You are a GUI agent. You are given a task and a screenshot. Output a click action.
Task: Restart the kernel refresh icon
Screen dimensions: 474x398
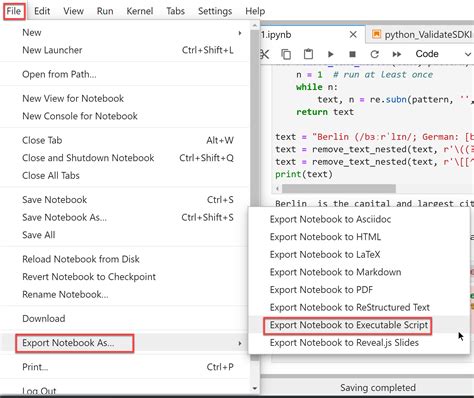(x=375, y=54)
